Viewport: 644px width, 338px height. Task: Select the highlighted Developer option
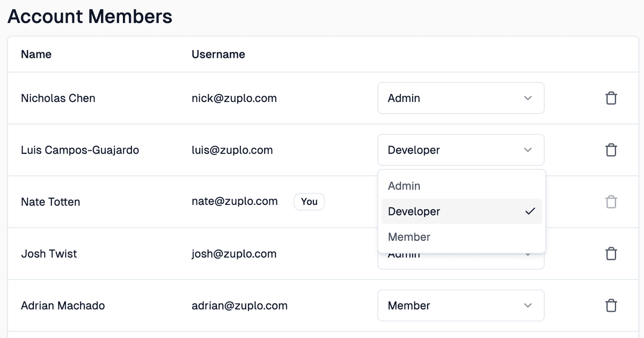point(414,211)
